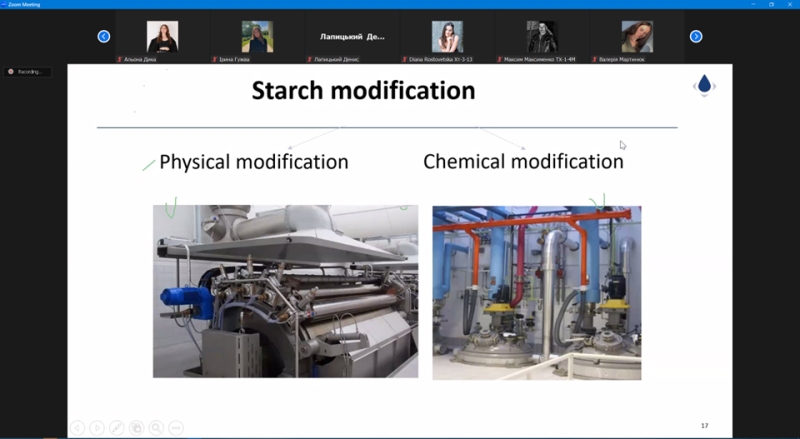Open the more slide show options ellipsis
Viewport: 800px width, 439px height.
pos(176,428)
